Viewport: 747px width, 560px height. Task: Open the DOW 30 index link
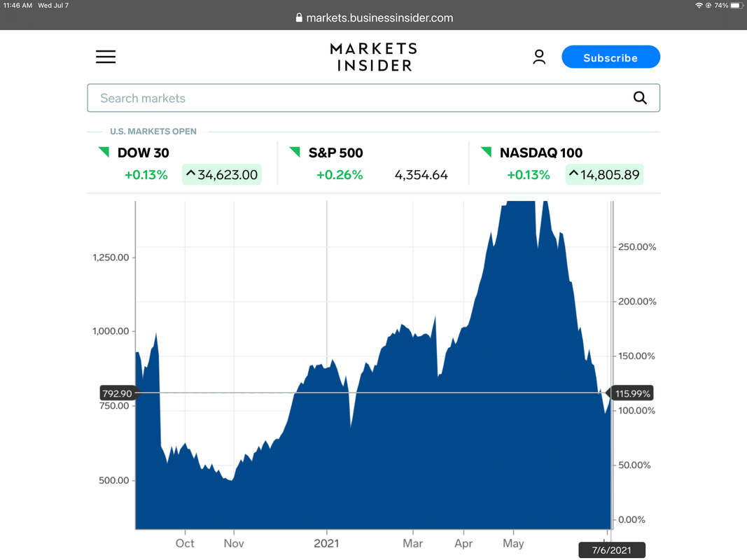pyautogui.click(x=143, y=153)
